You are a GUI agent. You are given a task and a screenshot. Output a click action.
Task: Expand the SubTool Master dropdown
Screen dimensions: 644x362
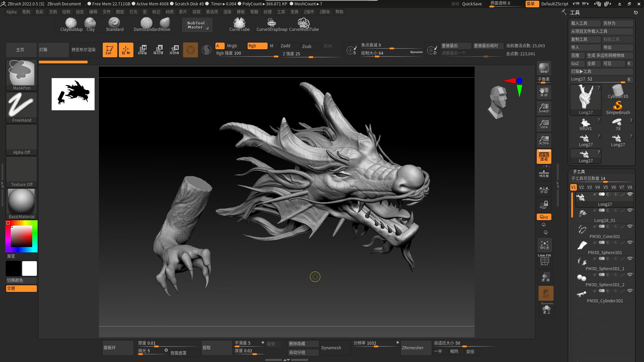pos(197,25)
